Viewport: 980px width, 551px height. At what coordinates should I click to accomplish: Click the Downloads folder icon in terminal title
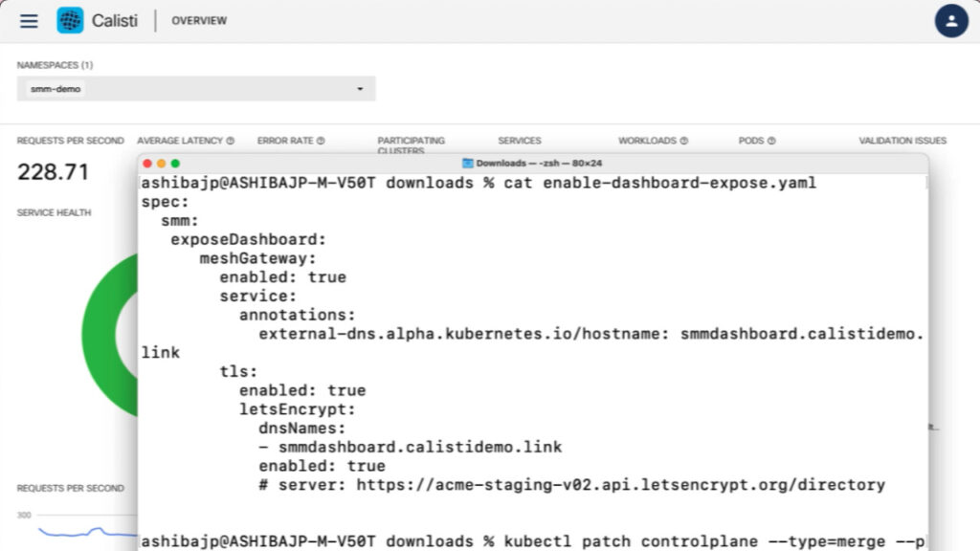tap(467, 163)
